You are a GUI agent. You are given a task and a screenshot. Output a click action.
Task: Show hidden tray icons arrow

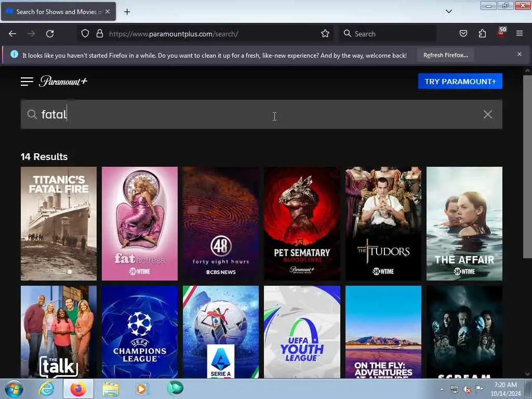pos(442,389)
